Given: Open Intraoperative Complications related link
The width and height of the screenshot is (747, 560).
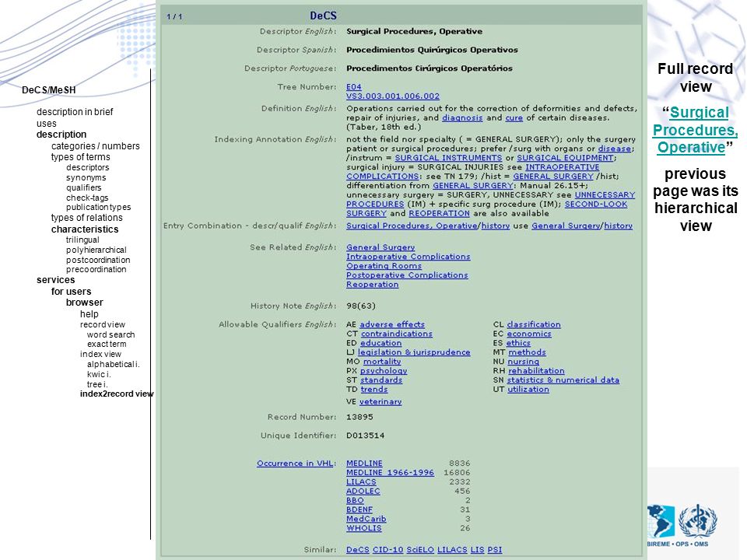Looking at the screenshot, I should pyautogui.click(x=408, y=257).
